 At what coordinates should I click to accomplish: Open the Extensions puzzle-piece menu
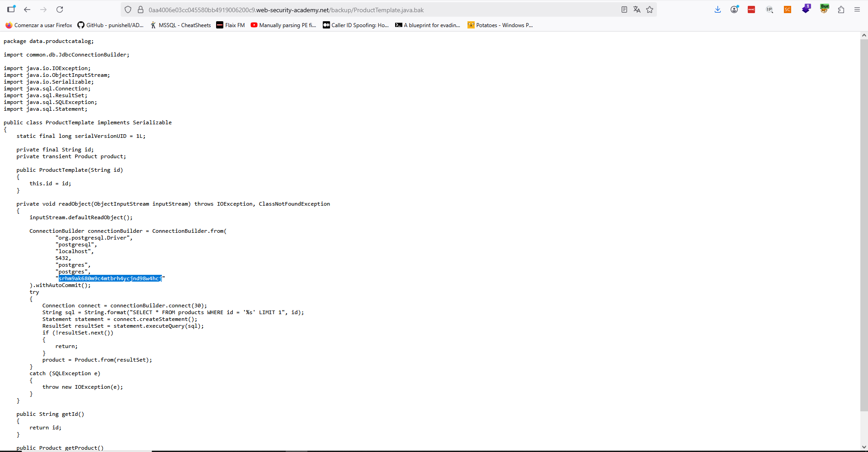(841, 9)
